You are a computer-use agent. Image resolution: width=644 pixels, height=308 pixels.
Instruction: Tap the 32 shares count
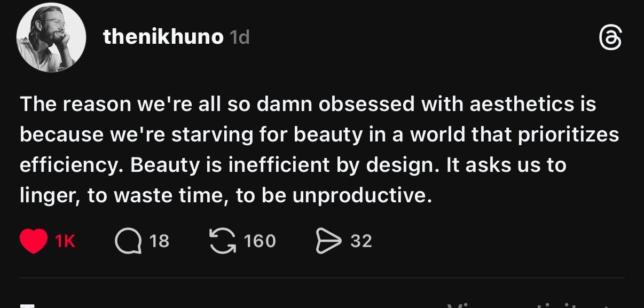tap(361, 242)
